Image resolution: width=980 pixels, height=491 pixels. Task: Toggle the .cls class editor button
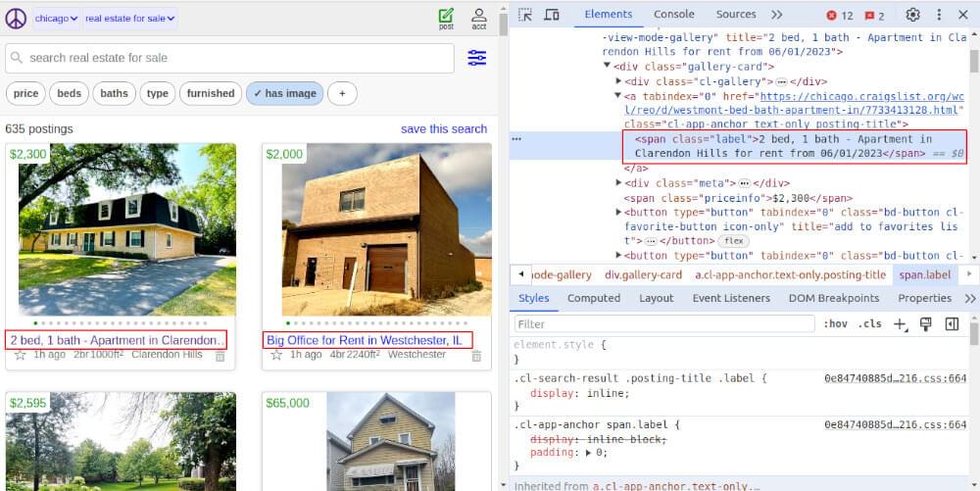(869, 323)
